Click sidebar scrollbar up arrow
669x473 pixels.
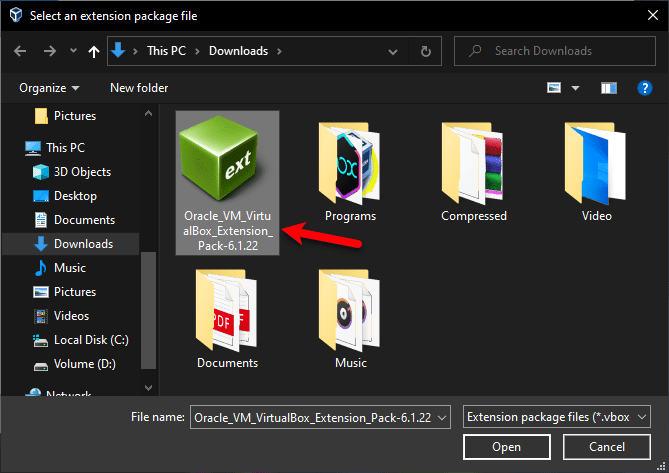click(148, 113)
